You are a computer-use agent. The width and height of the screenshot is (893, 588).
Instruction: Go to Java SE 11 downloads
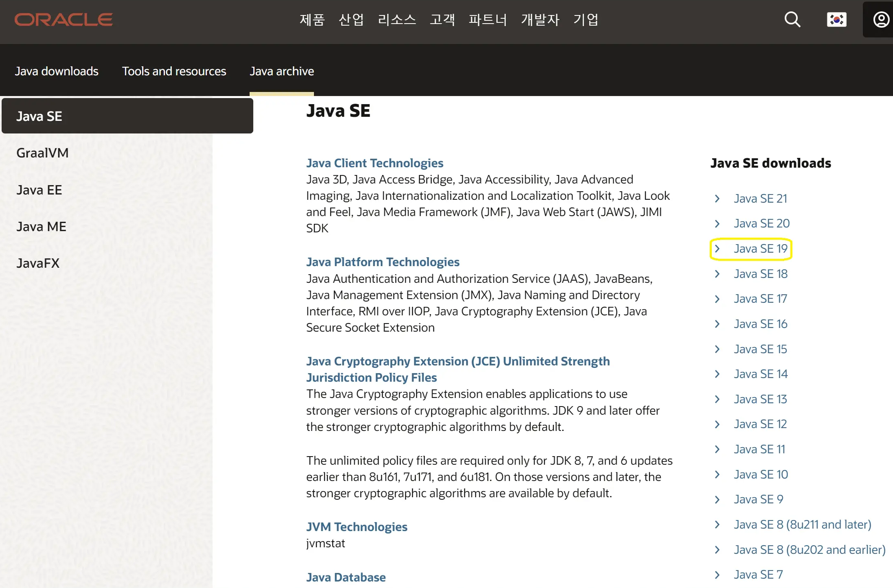click(x=759, y=449)
